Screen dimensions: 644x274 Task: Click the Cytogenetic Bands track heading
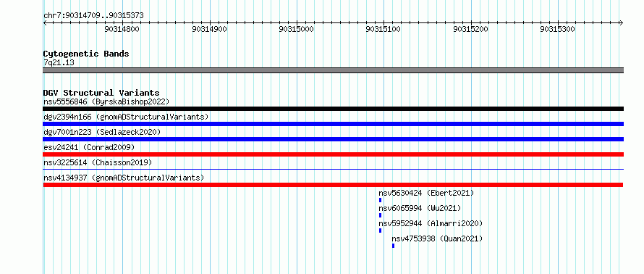click(x=86, y=54)
